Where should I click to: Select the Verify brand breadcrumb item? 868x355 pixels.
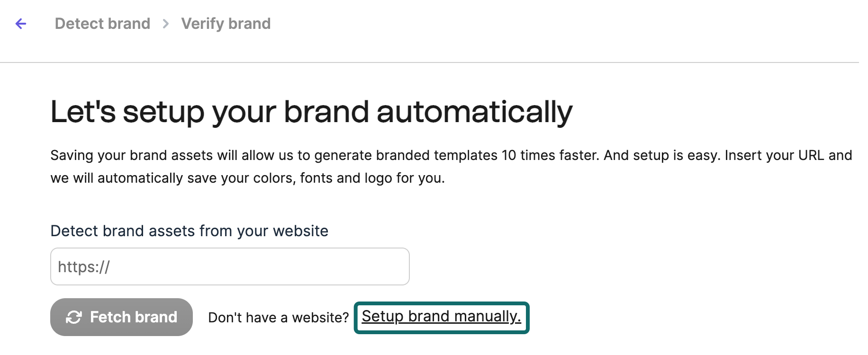(x=226, y=23)
